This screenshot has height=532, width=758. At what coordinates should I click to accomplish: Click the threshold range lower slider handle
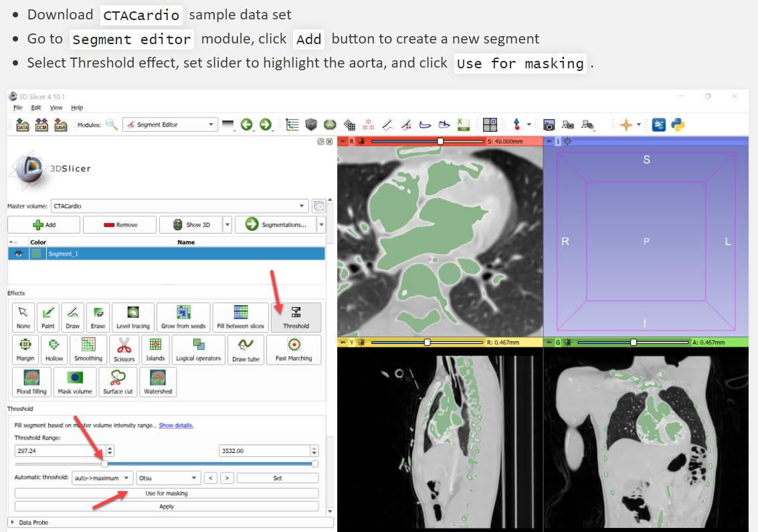pos(104,464)
